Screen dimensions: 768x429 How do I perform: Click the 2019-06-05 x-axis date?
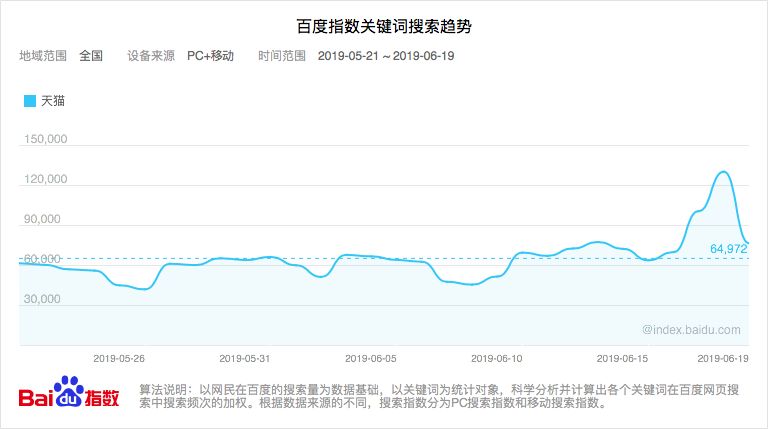[x=371, y=358]
